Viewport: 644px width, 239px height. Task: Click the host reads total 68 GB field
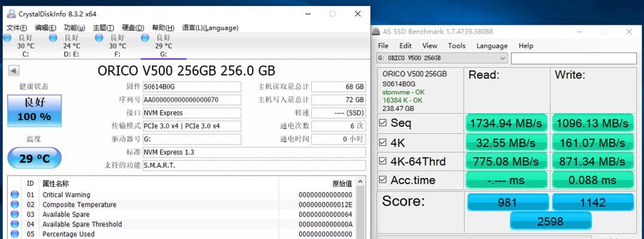point(338,87)
